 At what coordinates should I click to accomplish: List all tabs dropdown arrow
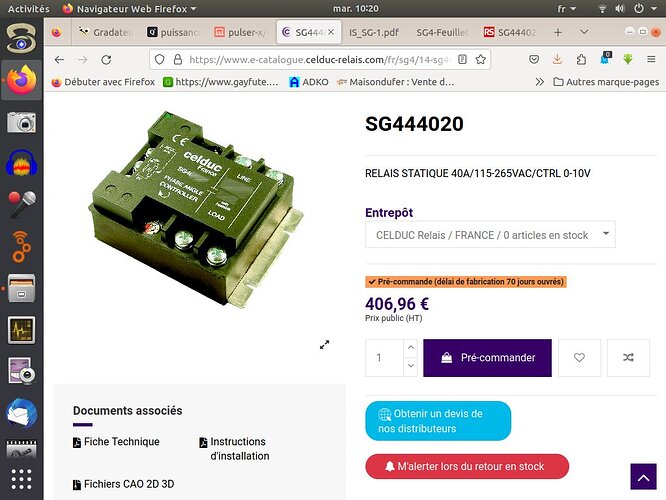pyautogui.click(x=584, y=32)
